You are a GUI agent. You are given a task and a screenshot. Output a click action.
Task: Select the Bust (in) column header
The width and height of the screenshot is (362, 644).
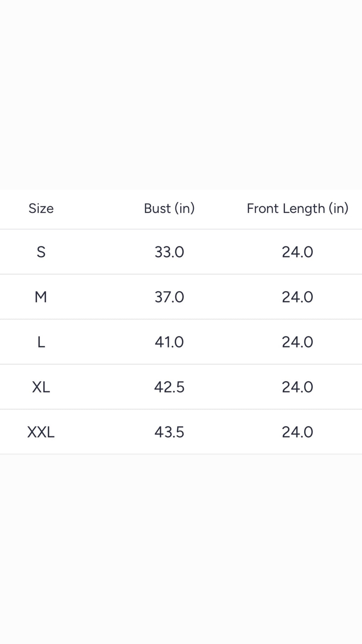pyautogui.click(x=169, y=208)
